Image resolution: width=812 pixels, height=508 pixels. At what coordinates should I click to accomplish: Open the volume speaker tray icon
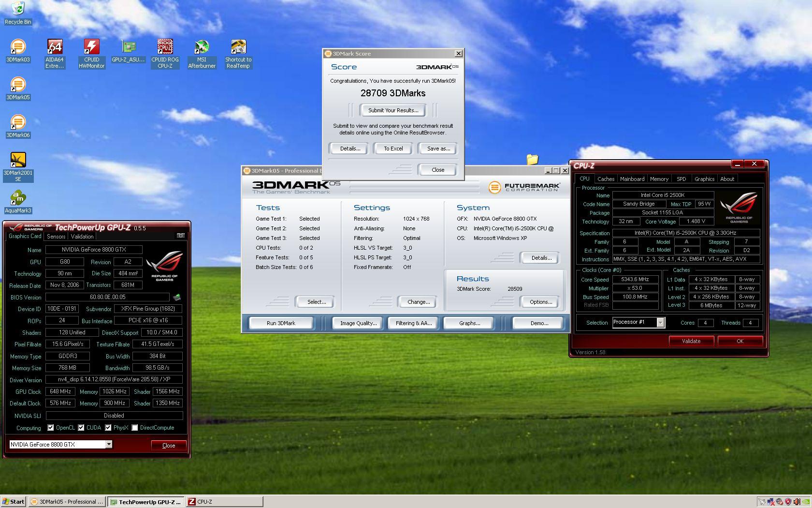797,502
